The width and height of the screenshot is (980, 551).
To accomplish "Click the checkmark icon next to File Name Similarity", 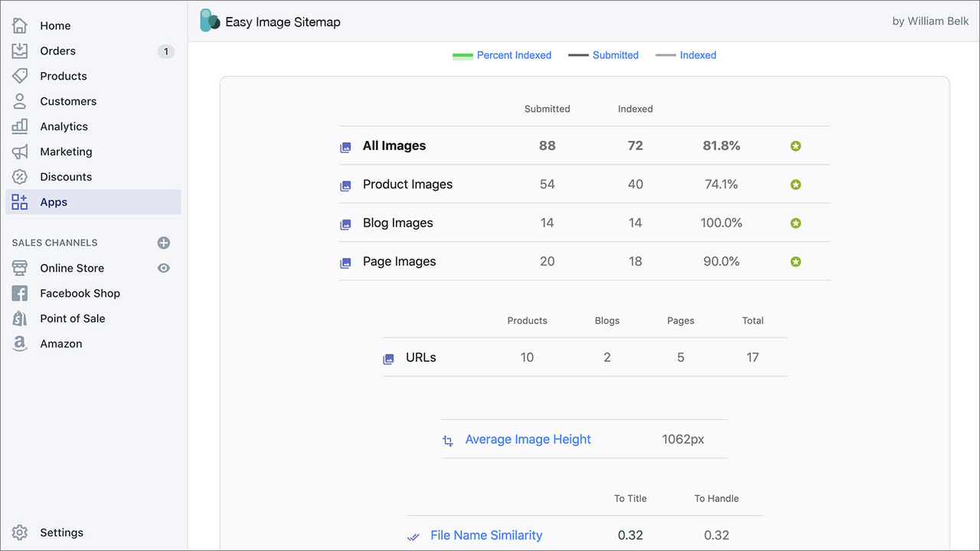I will [x=413, y=536].
